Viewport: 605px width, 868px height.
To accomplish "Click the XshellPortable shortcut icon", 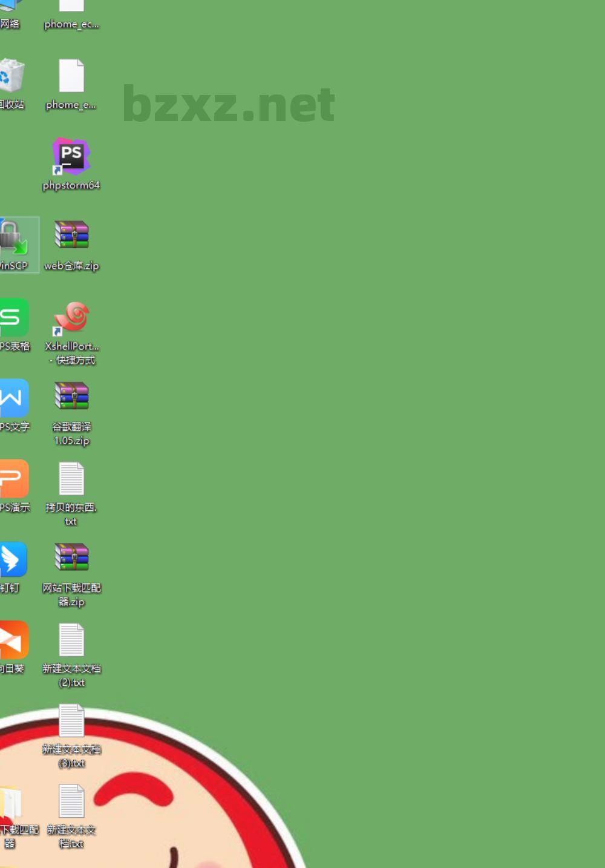I will tap(71, 318).
